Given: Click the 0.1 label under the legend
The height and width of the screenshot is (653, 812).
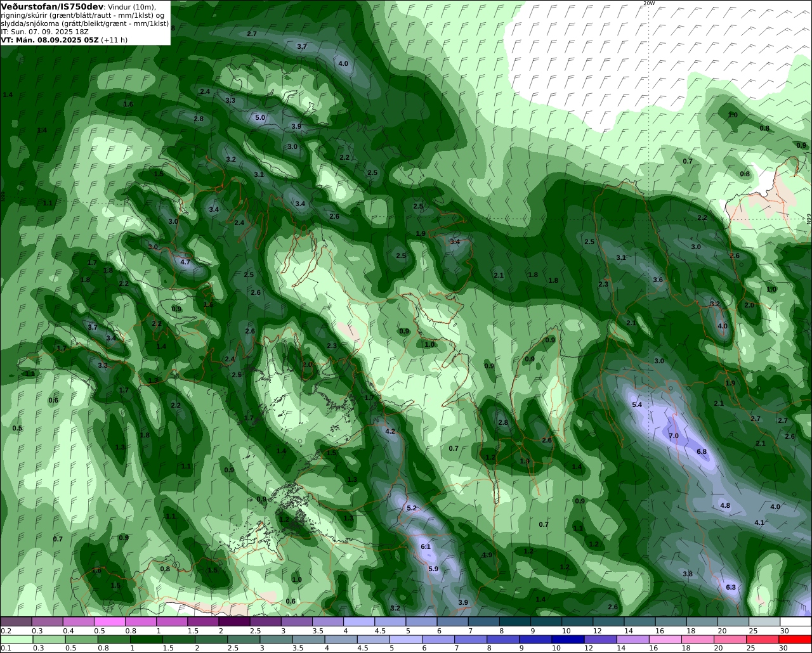Looking at the screenshot, I should pos(5,649).
